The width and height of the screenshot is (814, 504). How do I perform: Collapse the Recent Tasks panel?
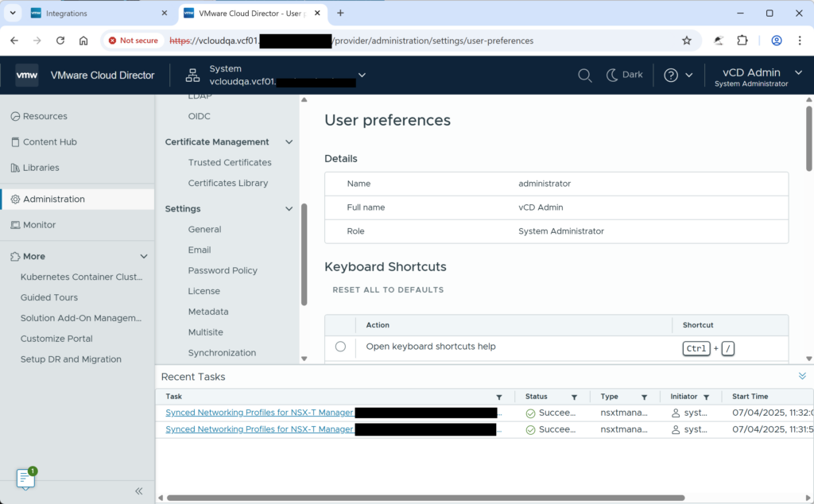tap(801, 375)
